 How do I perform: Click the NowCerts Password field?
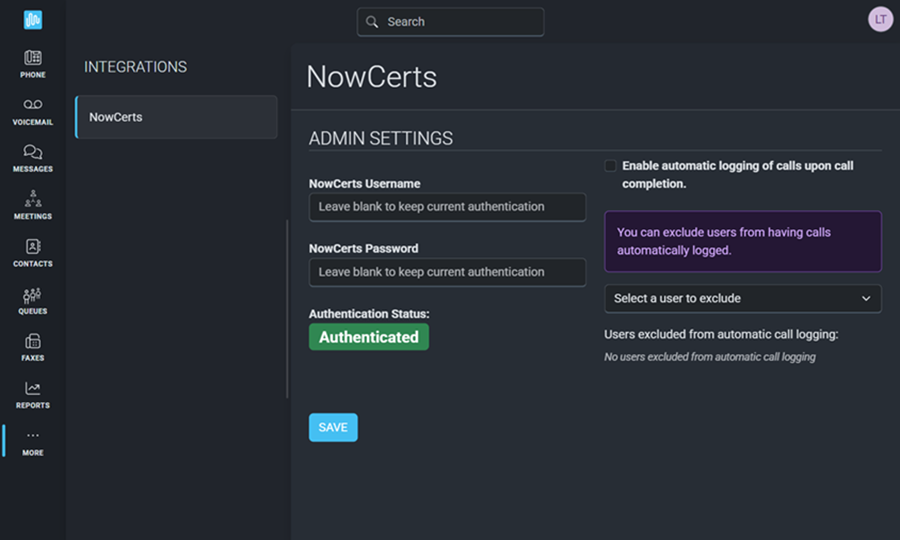coord(447,272)
